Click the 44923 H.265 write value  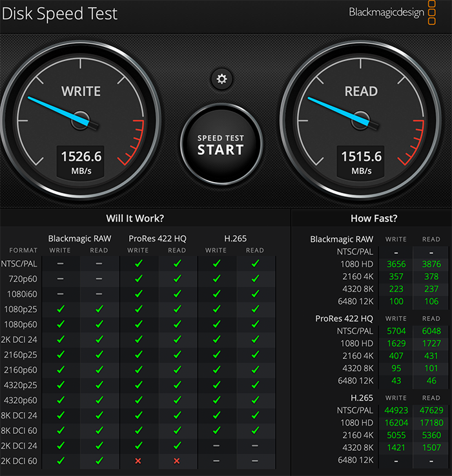click(x=396, y=410)
